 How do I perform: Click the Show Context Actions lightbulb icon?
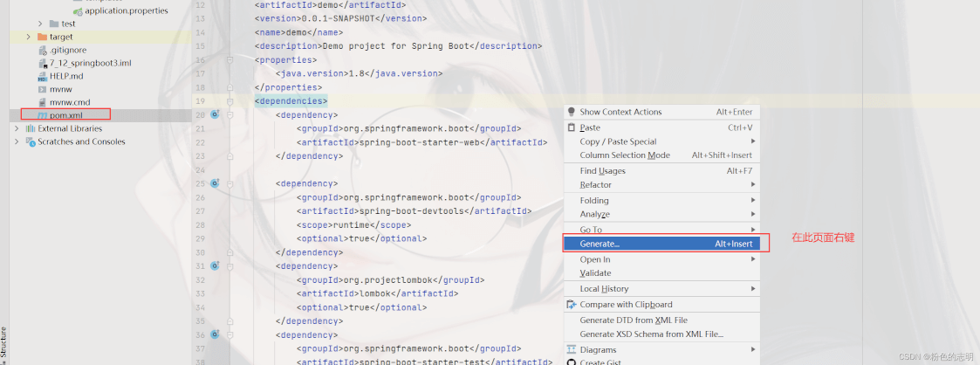click(572, 112)
